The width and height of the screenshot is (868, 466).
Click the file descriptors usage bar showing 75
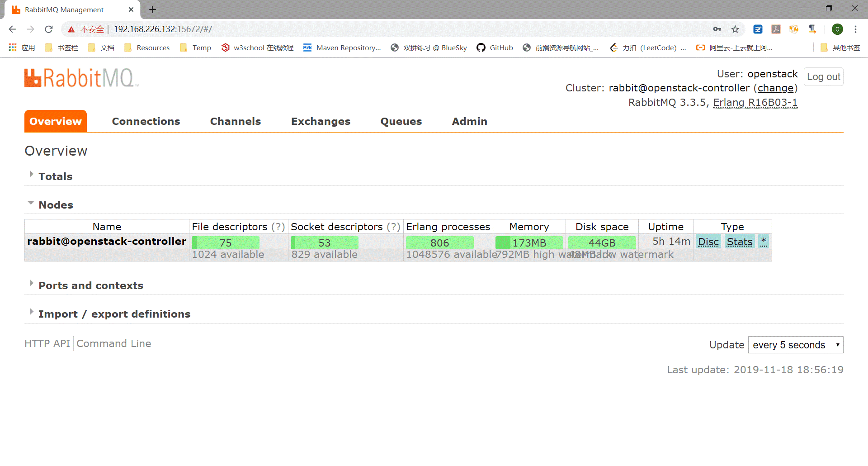click(x=226, y=243)
